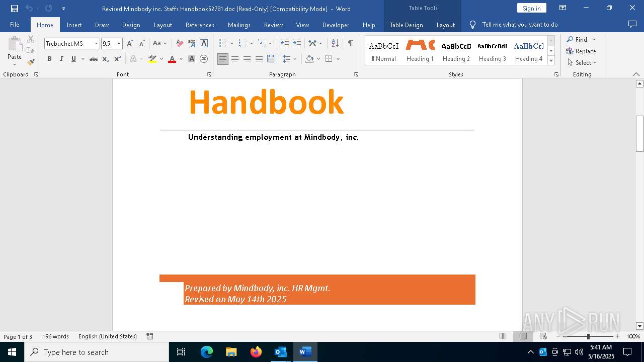
Task: Switch to Design tab
Action: pos(131,25)
